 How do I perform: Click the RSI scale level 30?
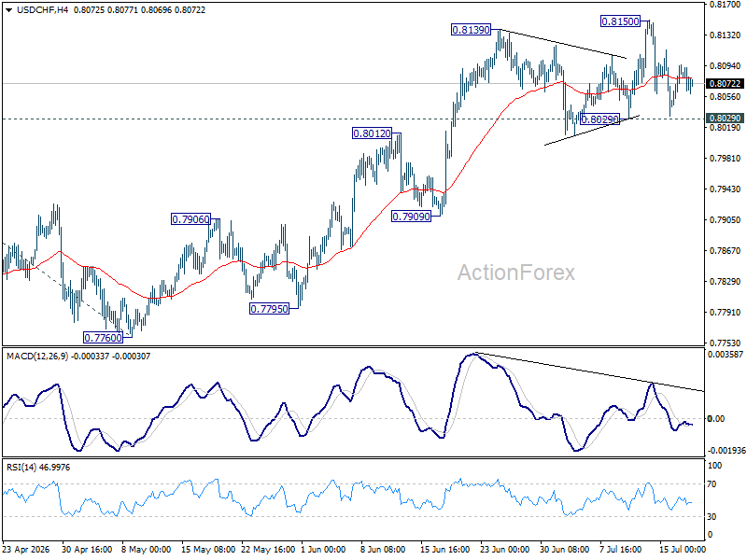[712, 517]
